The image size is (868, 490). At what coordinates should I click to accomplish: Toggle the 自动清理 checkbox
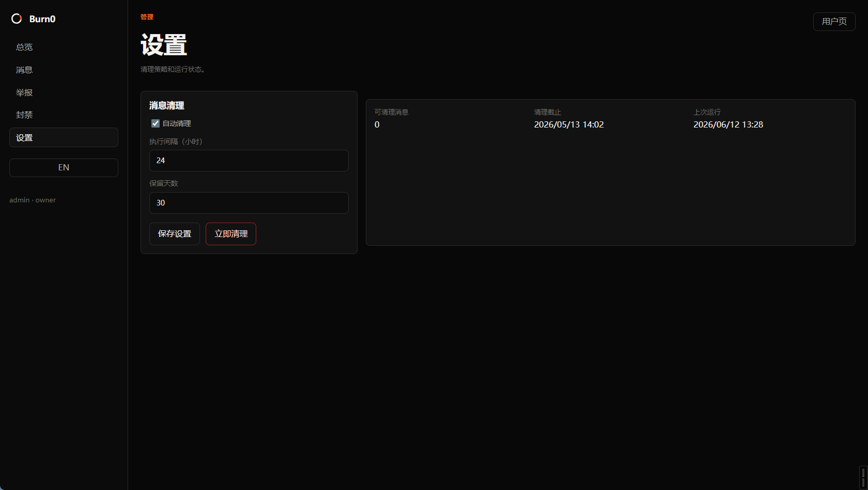coord(155,123)
